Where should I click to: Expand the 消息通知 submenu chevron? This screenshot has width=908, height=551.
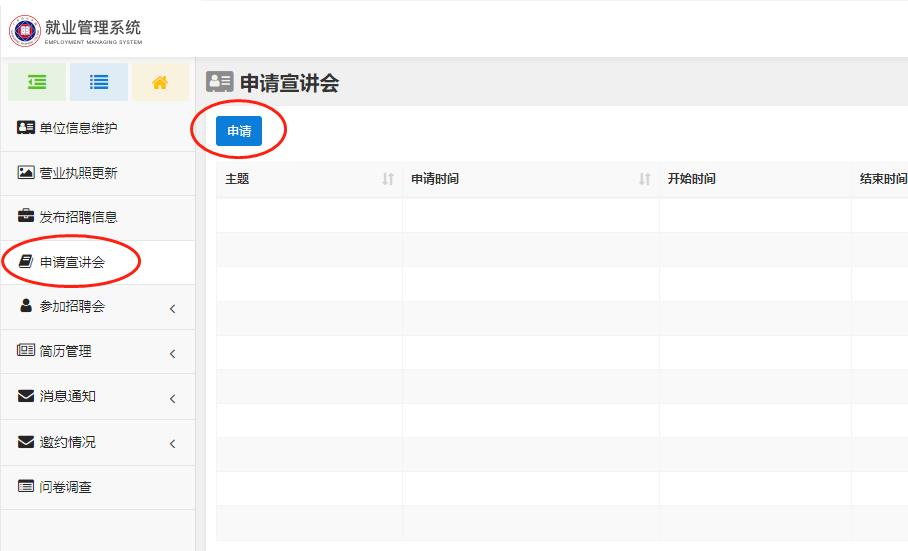[x=172, y=399]
